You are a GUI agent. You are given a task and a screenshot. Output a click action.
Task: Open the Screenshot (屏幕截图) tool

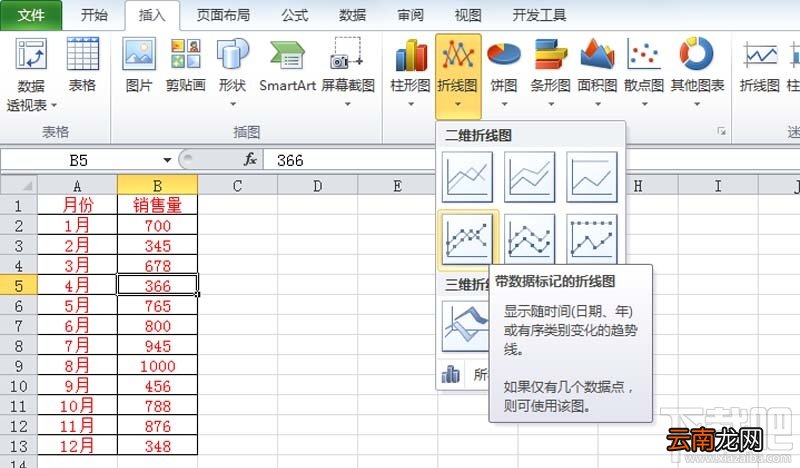(x=348, y=71)
